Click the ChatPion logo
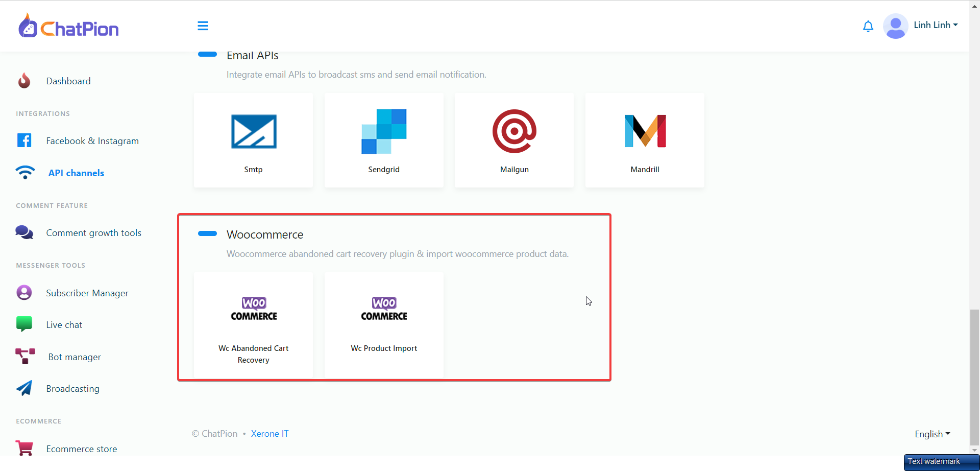This screenshot has width=980, height=471. pos(68,26)
